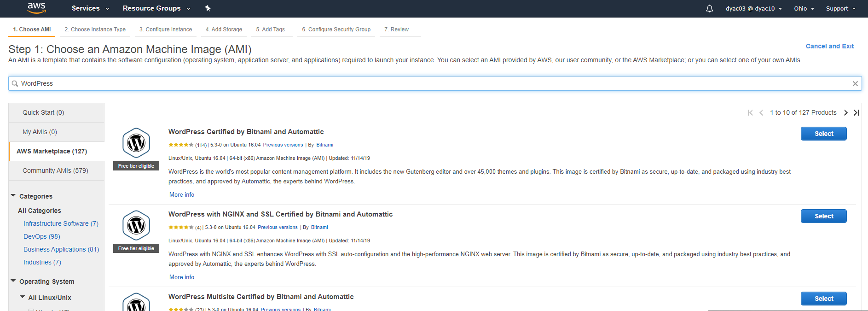The width and height of the screenshot is (868, 311).
Task: Click the AWS logo home icon
Action: point(36,8)
